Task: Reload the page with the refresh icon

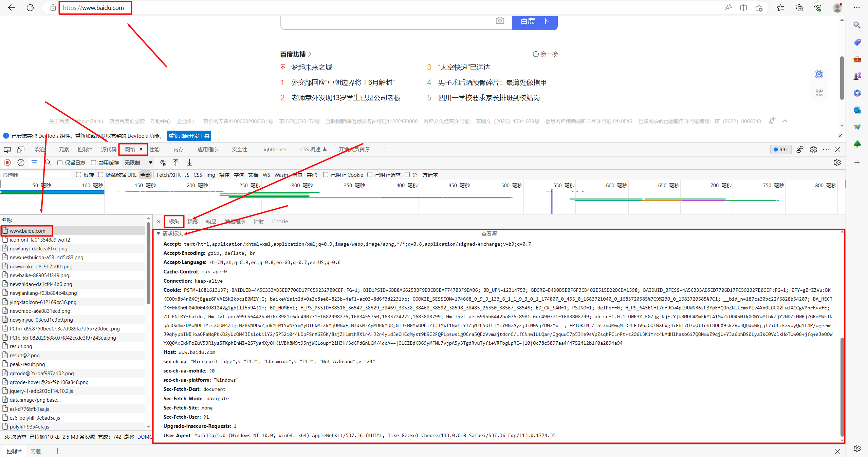Action: click(x=30, y=7)
